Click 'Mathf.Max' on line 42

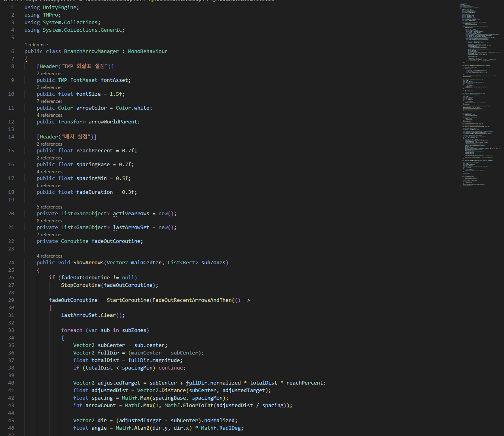135,398
